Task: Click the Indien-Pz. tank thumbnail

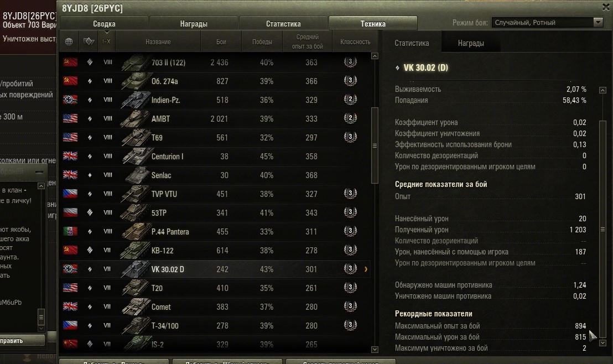Action: (135, 100)
